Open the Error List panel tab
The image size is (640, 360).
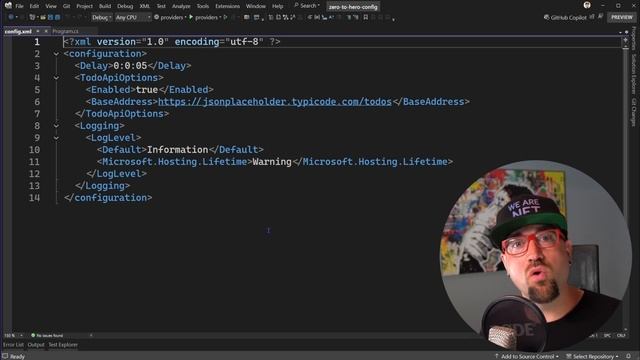[13, 345]
